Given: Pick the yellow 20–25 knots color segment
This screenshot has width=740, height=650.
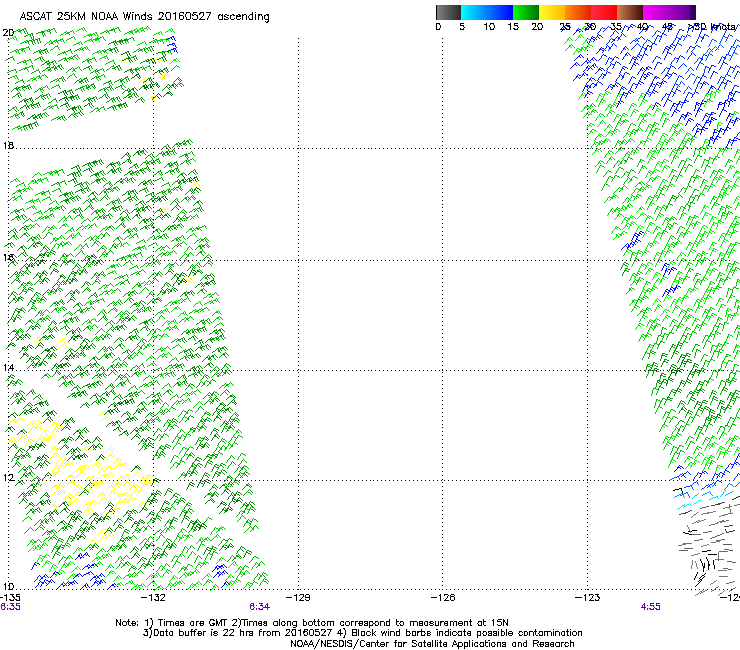Looking at the screenshot, I should pyautogui.click(x=552, y=12).
